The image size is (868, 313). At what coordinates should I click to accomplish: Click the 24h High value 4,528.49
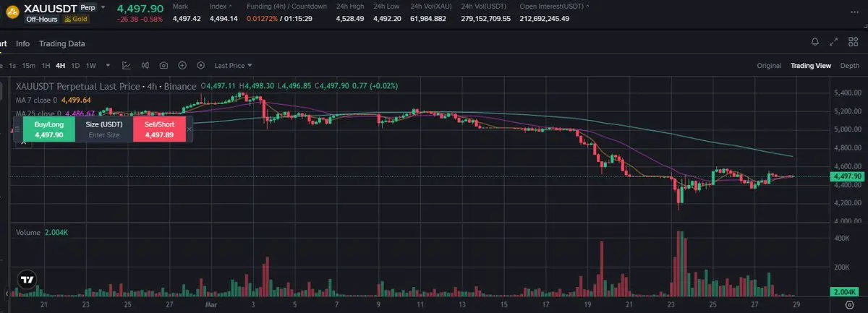[349, 18]
